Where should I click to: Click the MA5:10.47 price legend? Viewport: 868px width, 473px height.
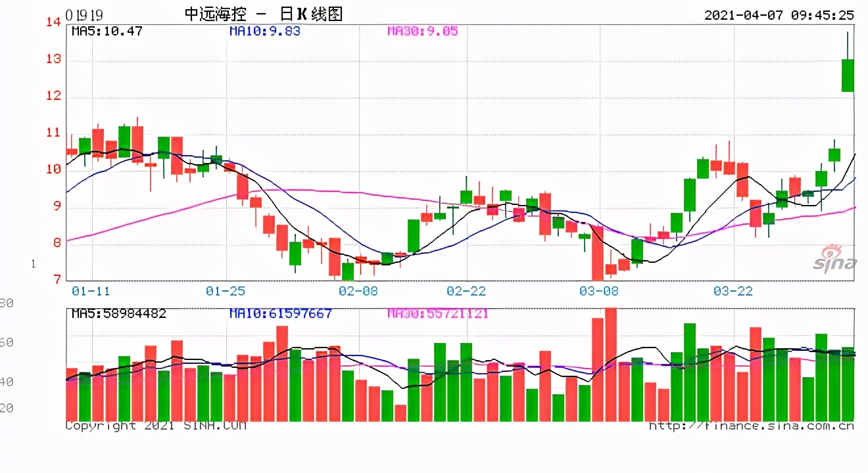point(107,31)
